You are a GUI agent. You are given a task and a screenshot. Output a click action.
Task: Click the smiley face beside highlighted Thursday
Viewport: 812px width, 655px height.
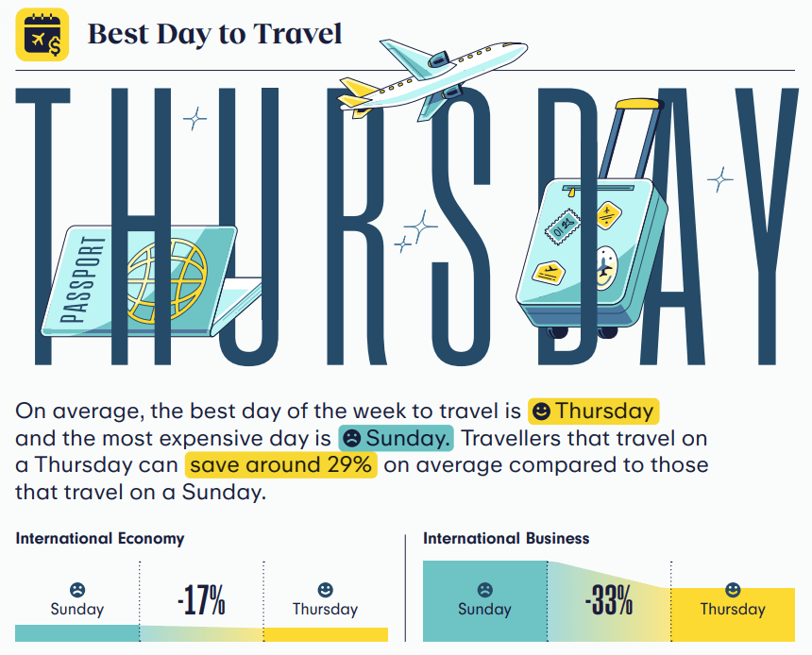[541, 411]
